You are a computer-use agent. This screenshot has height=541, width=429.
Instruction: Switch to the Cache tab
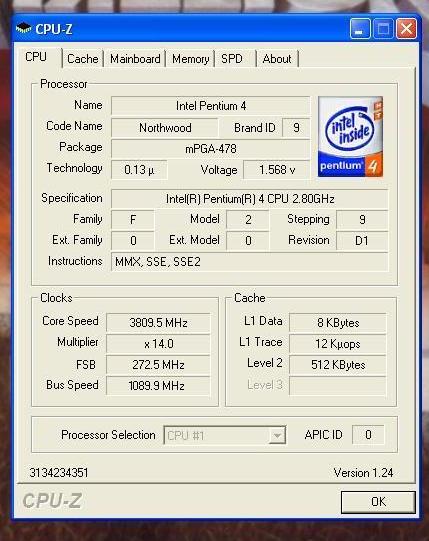(x=83, y=59)
